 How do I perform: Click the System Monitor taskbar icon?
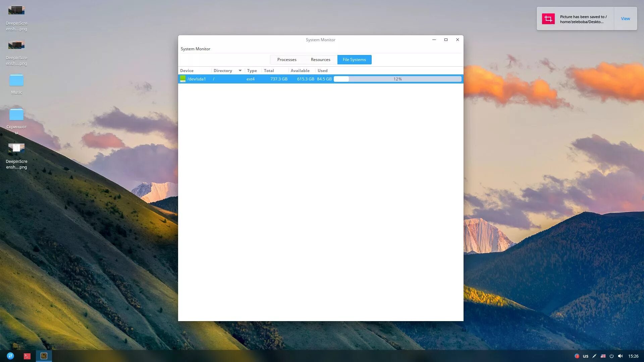tap(44, 356)
